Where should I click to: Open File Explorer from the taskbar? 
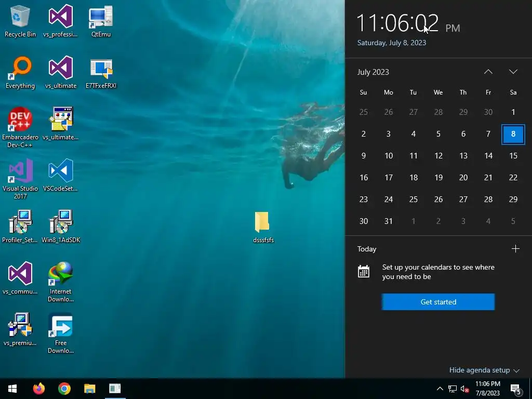[89, 389]
